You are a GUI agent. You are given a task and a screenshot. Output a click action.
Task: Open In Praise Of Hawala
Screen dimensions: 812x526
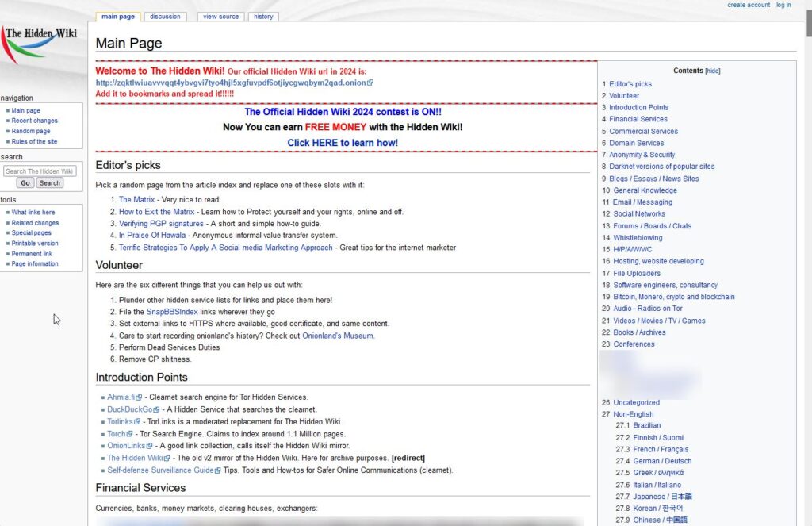click(152, 236)
